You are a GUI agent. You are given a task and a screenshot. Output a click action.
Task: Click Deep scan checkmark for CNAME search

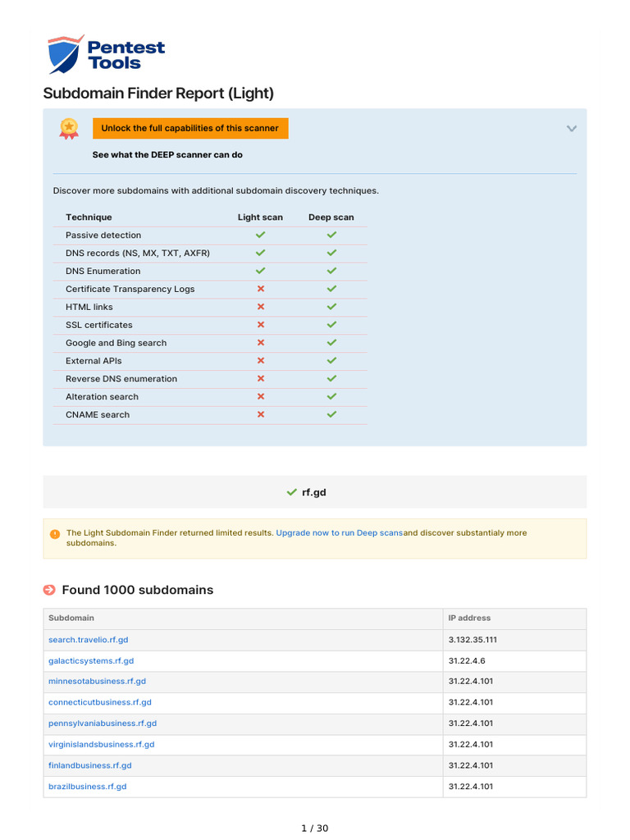pyautogui.click(x=331, y=414)
